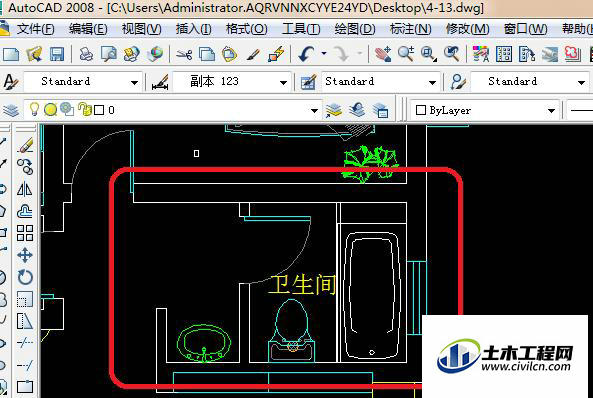Click the Text Style icon
This screenshot has width=593, height=398.
pyautogui.click(x=11, y=82)
